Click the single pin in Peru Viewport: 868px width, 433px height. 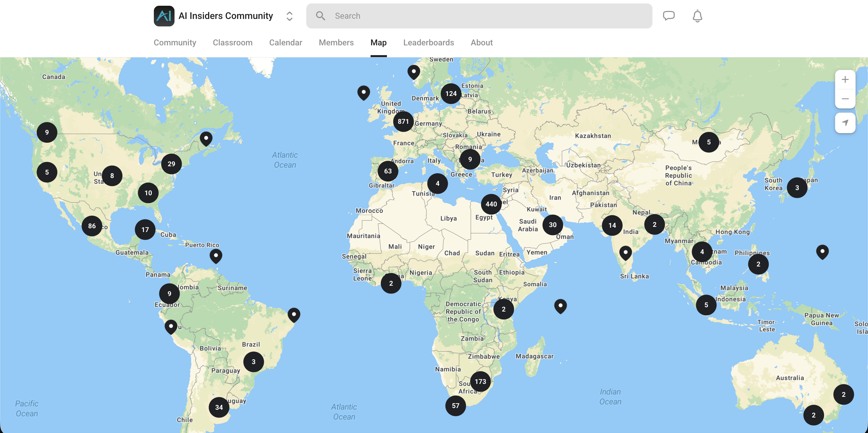tap(170, 327)
